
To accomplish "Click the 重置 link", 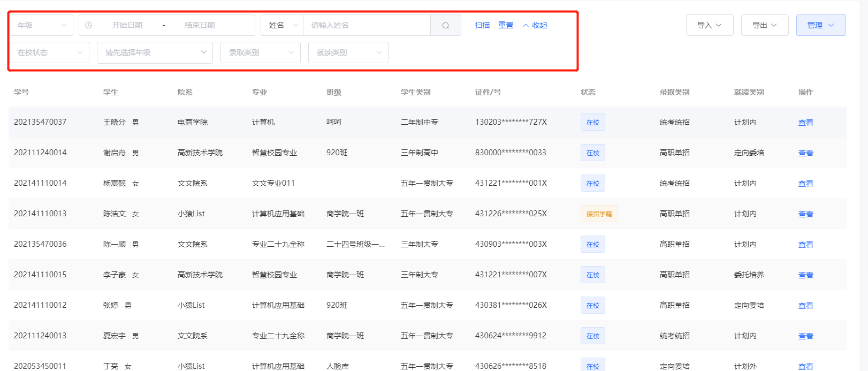I will (506, 25).
